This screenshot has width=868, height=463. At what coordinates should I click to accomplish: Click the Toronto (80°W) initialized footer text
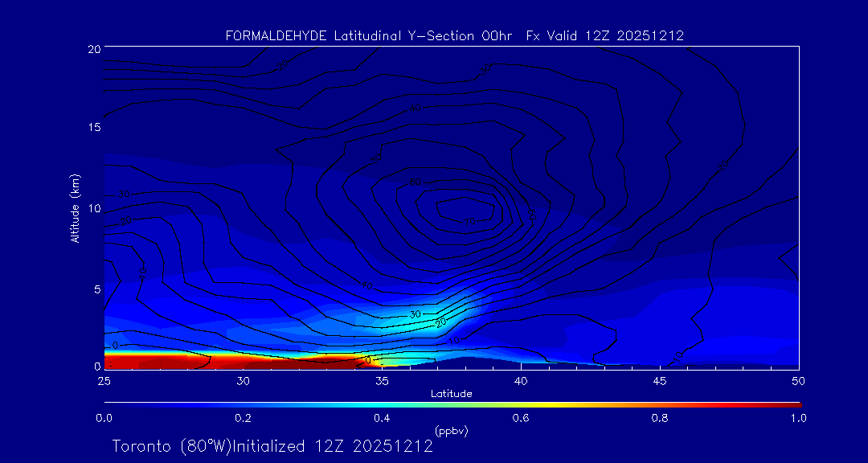(272, 446)
